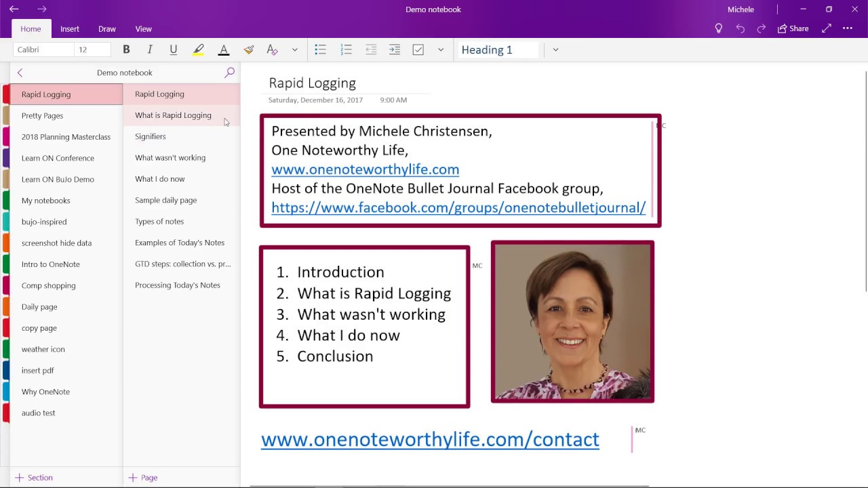Select the Intro to OneNote section

[66, 264]
